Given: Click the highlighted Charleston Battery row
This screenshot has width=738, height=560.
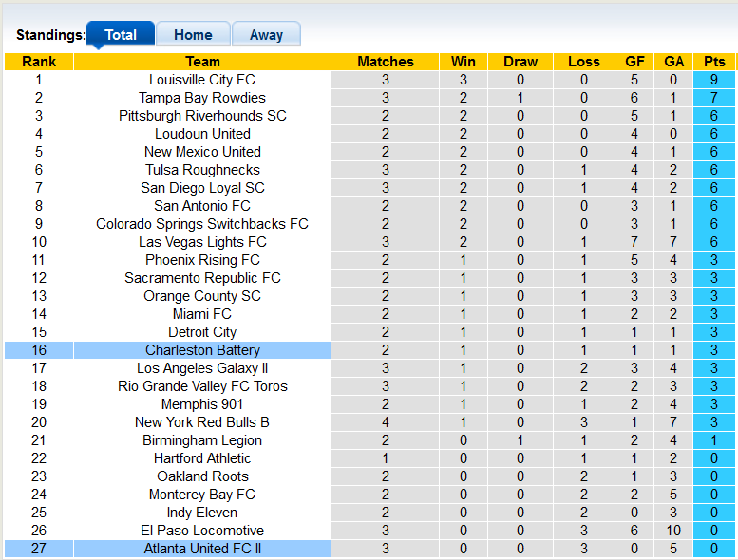Looking at the screenshot, I should [202, 350].
